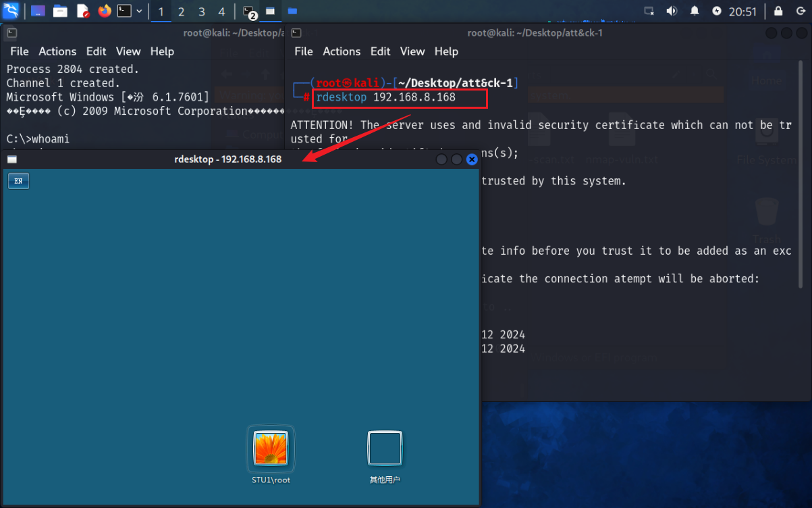
Task: Open the Help menu in the right terminal
Action: pos(446,51)
